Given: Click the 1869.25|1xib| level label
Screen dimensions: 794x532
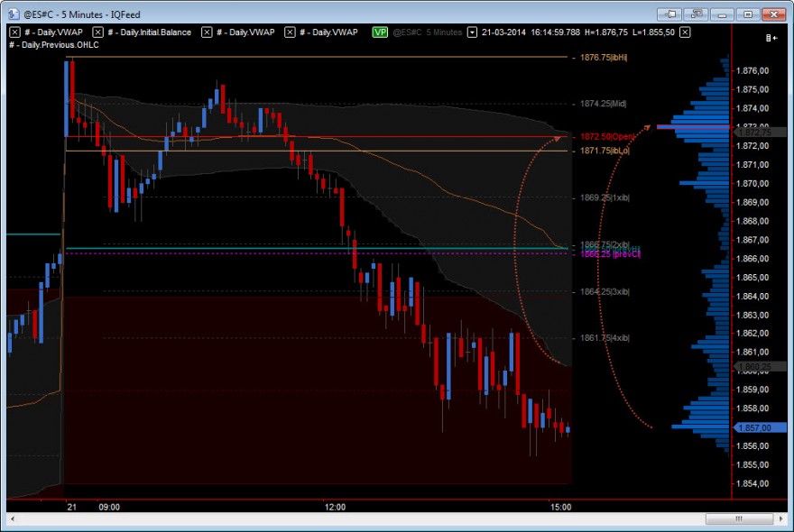Looking at the screenshot, I should coord(605,197).
